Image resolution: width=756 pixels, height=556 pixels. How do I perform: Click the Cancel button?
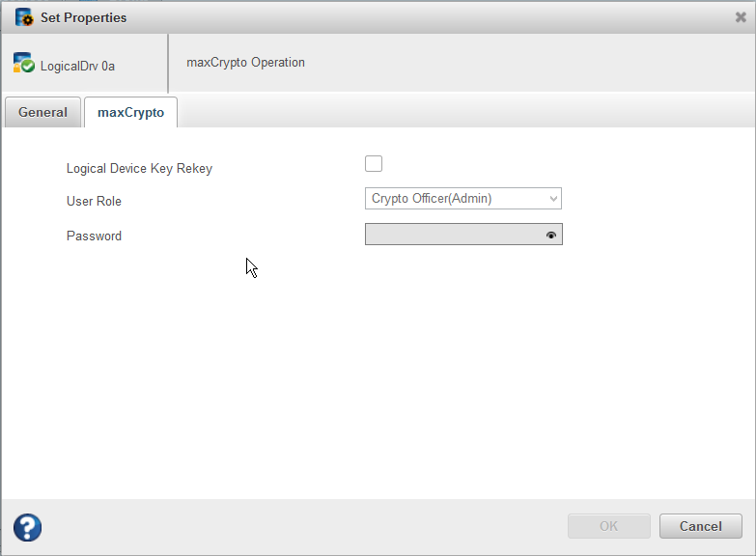pyautogui.click(x=700, y=526)
